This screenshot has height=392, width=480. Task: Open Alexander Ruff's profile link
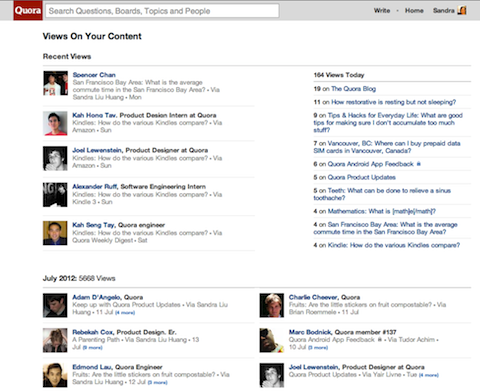[95, 187]
